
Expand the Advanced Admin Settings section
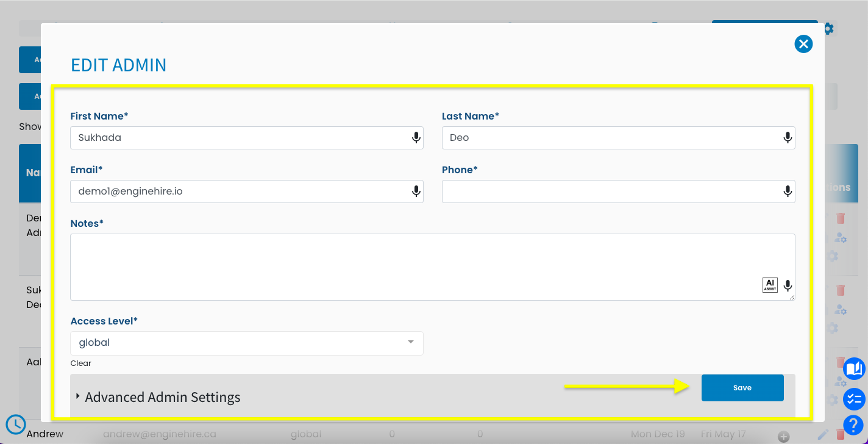coord(162,397)
